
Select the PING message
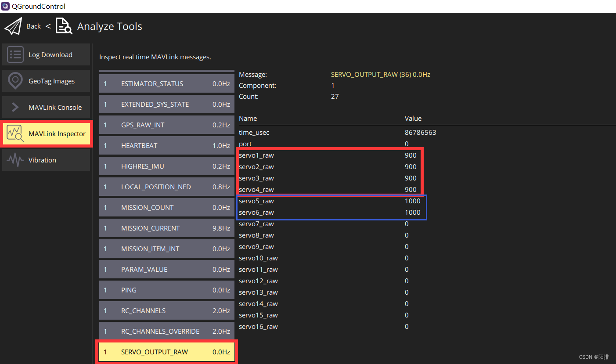click(x=167, y=290)
